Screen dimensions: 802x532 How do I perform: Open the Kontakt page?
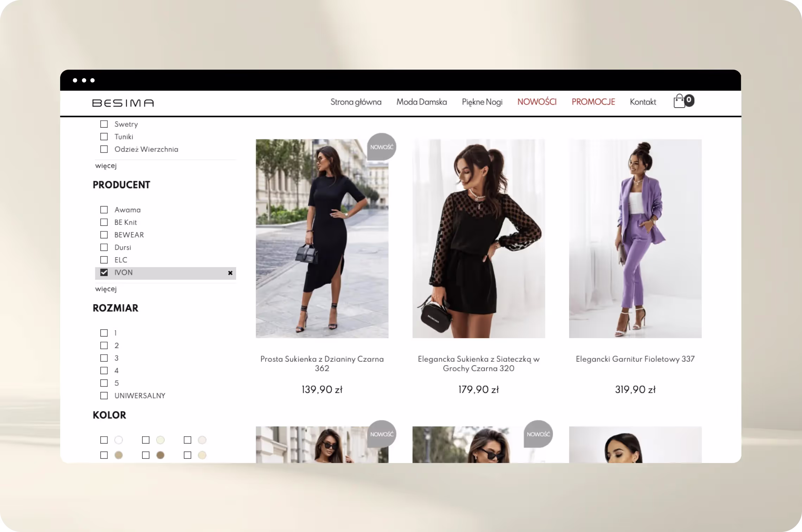click(643, 102)
